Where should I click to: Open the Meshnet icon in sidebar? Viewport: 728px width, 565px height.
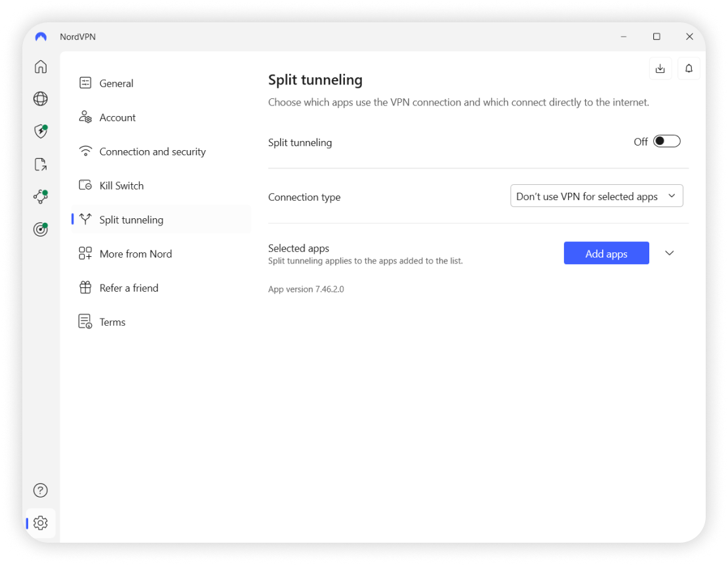click(x=41, y=197)
